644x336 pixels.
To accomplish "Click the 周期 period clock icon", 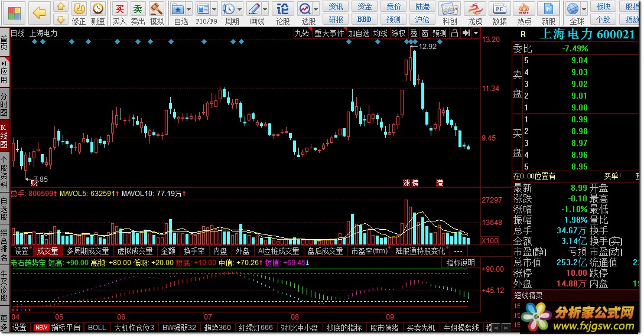I will [229, 9].
